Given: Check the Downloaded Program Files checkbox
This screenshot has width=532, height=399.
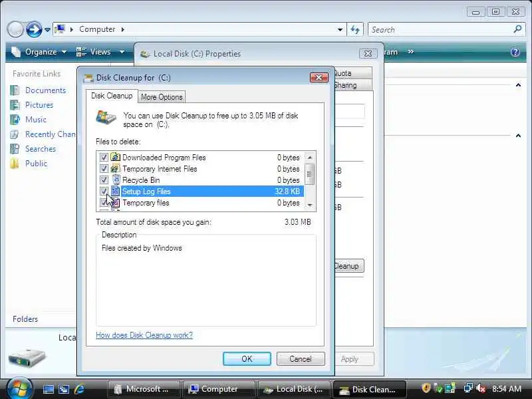Looking at the screenshot, I should (x=104, y=158).
